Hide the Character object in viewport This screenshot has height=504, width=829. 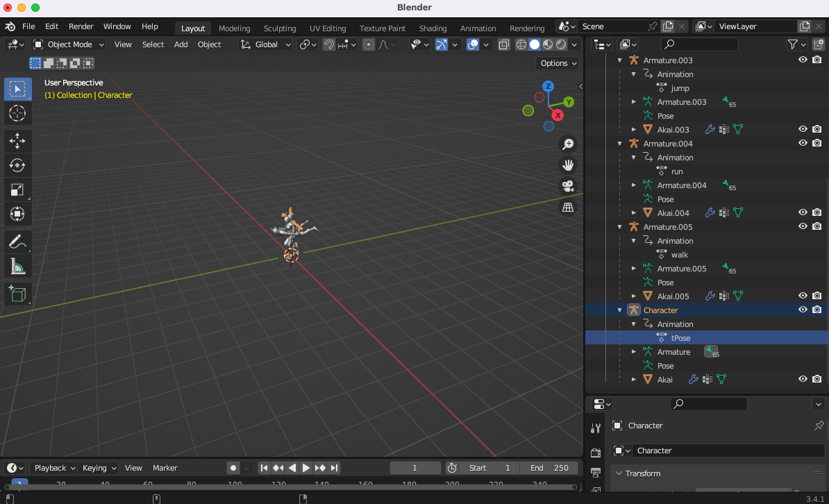click(803, 310)
